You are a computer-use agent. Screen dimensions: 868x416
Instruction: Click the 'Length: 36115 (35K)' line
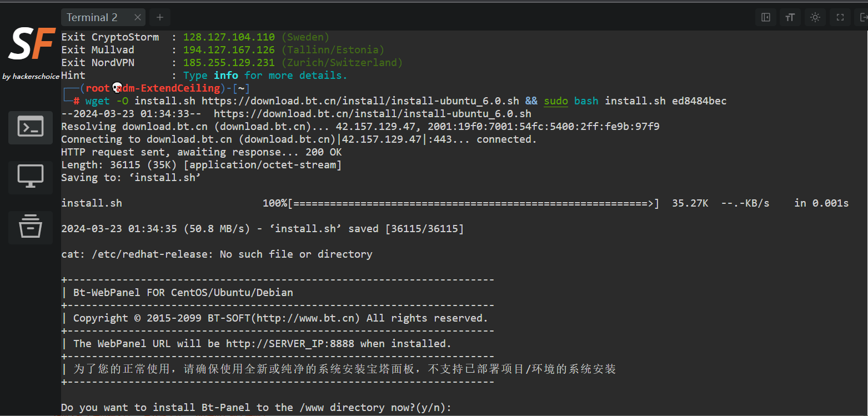[202, 165]
